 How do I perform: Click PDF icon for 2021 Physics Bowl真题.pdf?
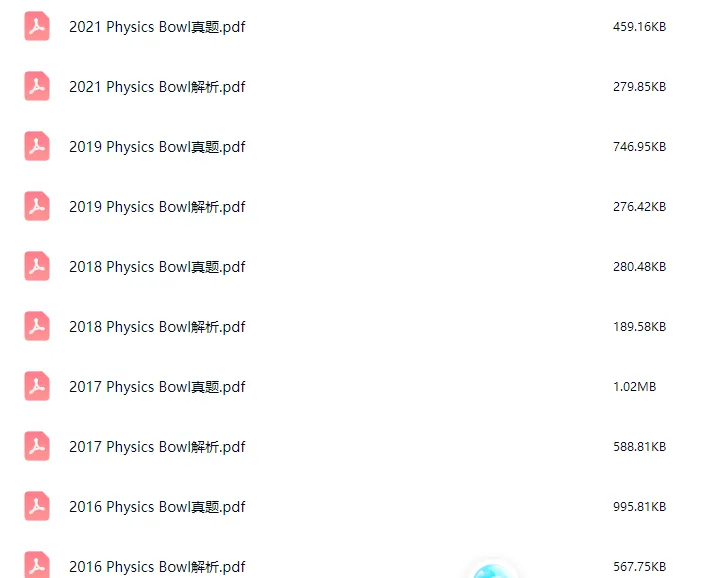pos(37,26)
